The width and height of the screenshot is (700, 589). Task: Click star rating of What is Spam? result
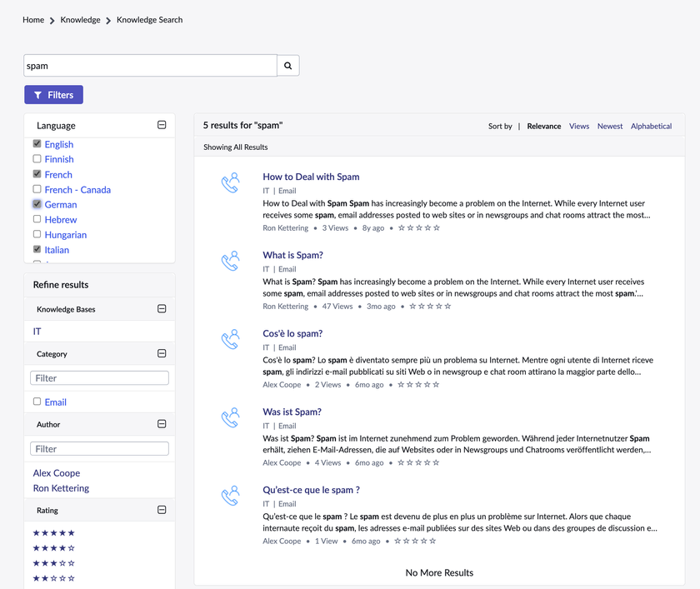430,306
